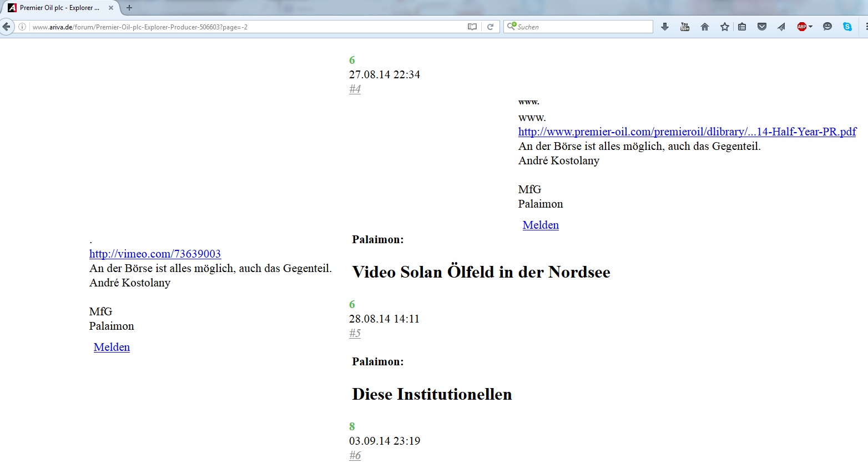The width and height of the screenshot is (868, 463).
Task: Reload the current page
Action: [x=490, y=27]
